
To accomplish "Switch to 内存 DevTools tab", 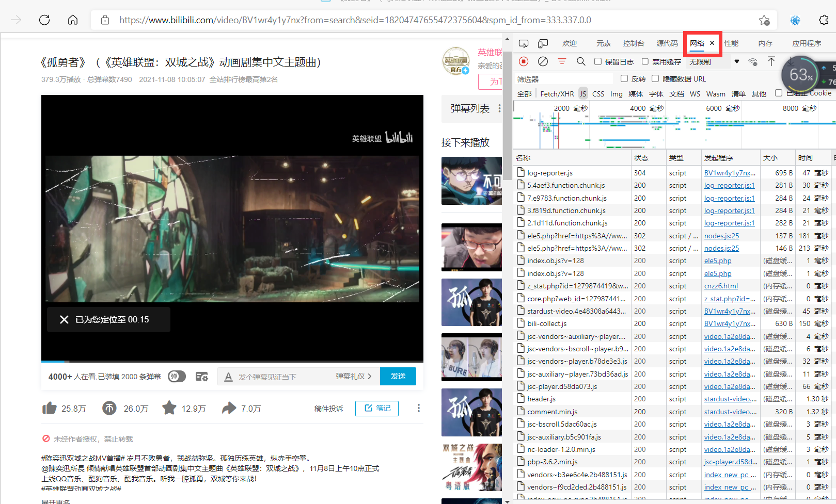I will [765, 44].
